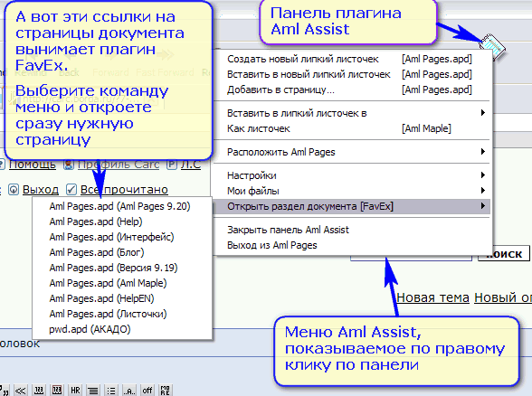Viewport: 532px width, 396px height.
Task: Follow the Профиль Carc link
Action: click(x=119, y=165)
